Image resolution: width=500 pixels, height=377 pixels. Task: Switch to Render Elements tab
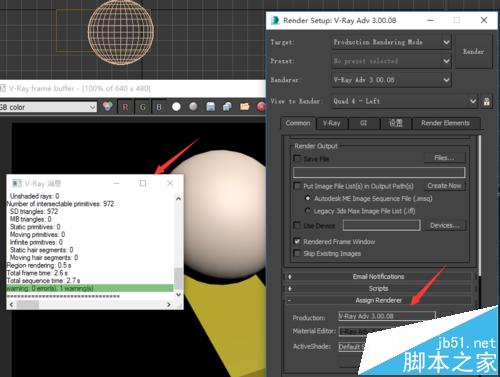coord(445,123)
